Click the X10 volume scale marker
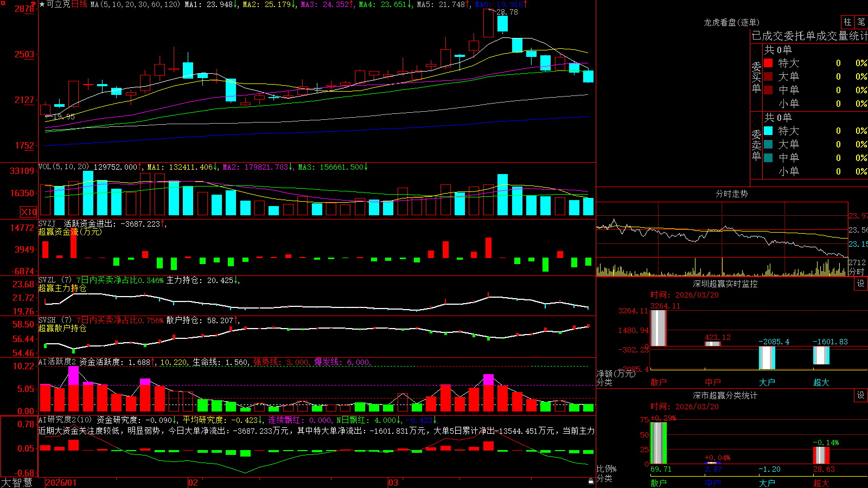Screen dimensions: 868x488 click(x=29, y=212)
